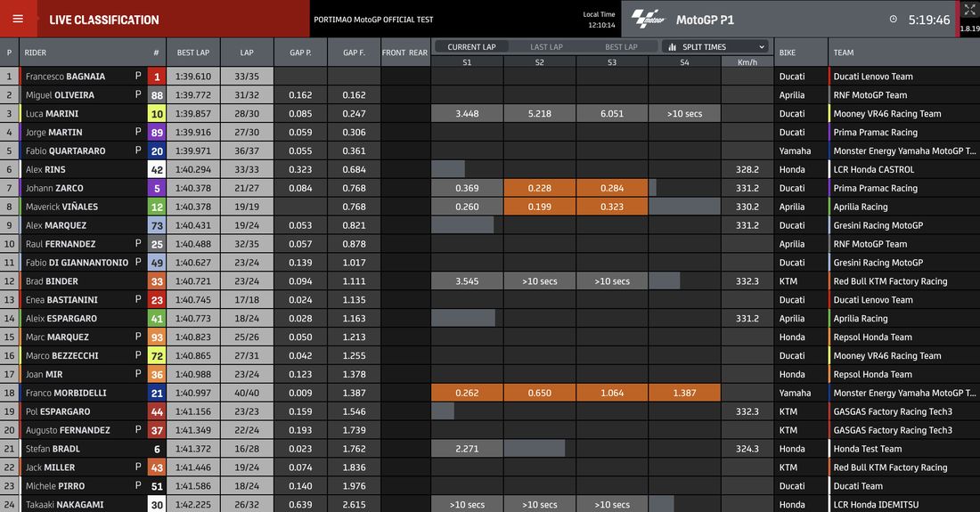Select rider Francesco Bagnaia
The width and height of the screenshot is (980, 512).
pyautogui.click(x=65, y=77)
